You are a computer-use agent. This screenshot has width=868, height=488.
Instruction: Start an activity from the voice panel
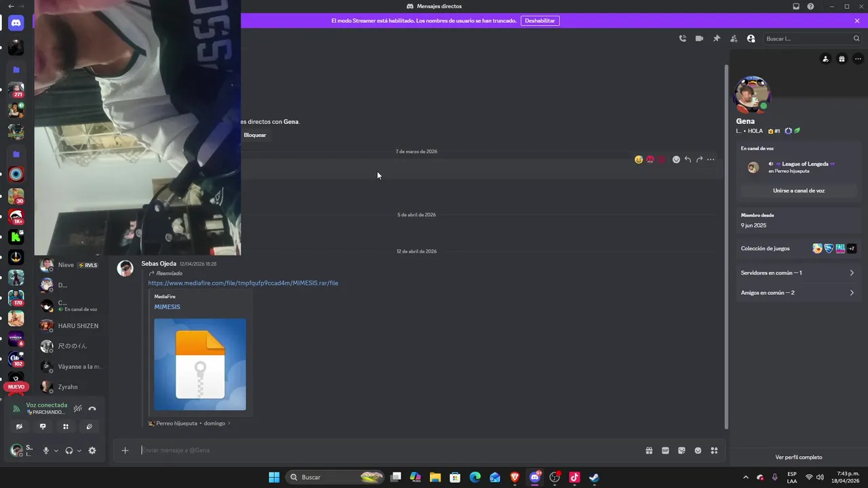(x=66, y=427)
